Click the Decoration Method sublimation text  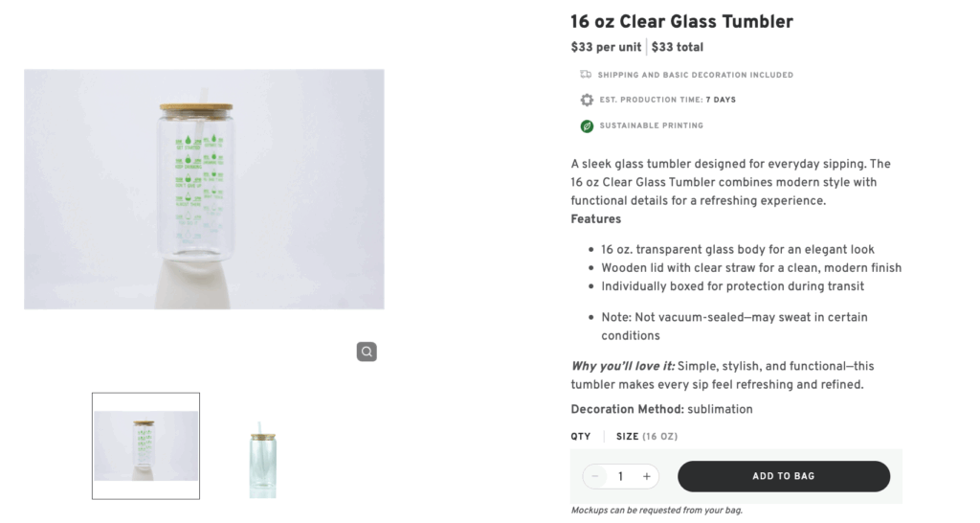[661, 409]
